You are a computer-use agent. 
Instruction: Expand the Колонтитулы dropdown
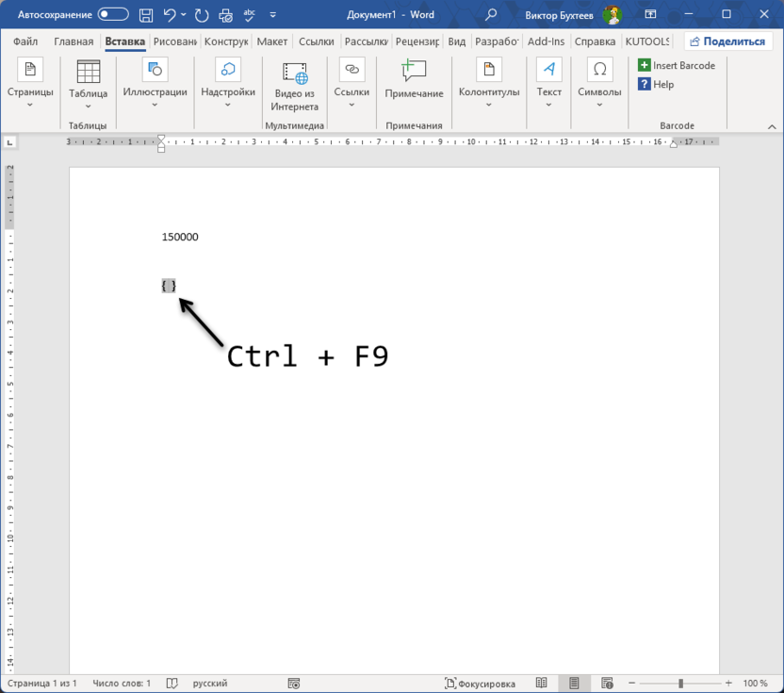(488, 97)
